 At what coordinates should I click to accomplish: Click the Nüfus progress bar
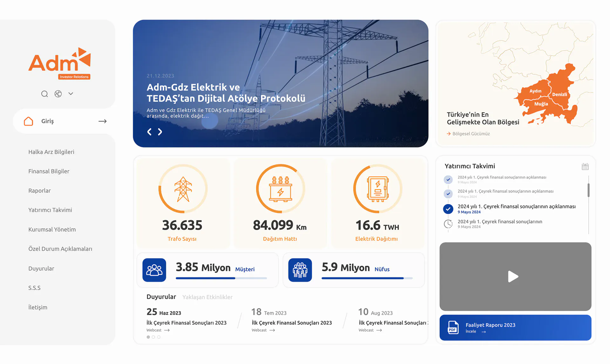click(x=367, y=278)
